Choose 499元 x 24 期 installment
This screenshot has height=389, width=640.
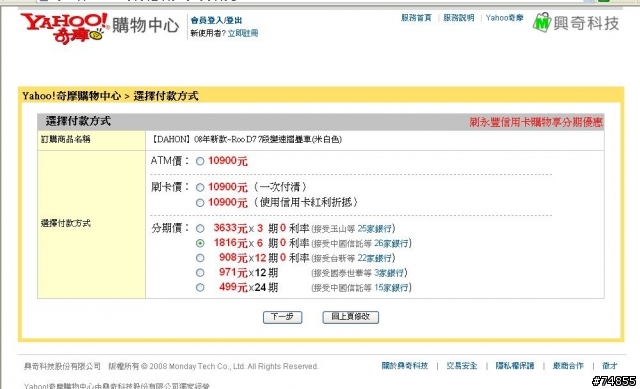tap(200, 287)
